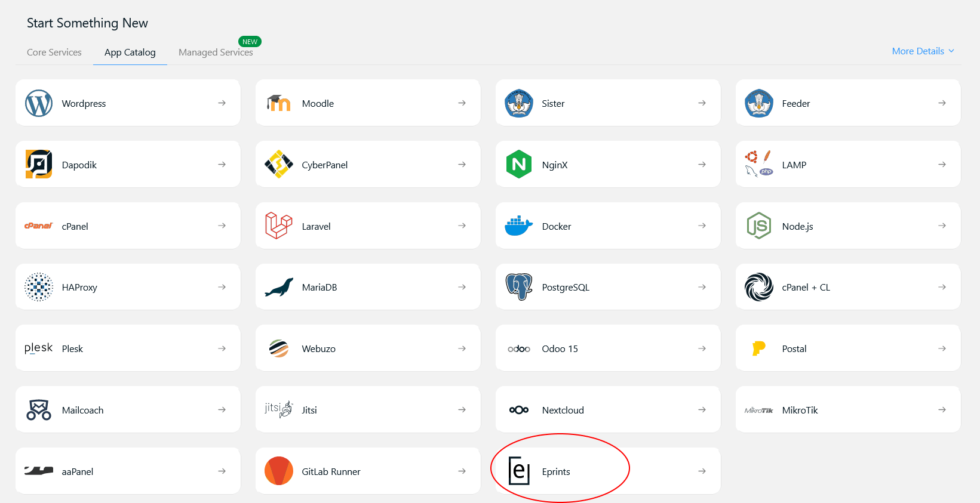Image resolution: width=980 pixels, height=503 pixels.
Task: Open the Managed Services tab
Action: [x=216, y=53]
